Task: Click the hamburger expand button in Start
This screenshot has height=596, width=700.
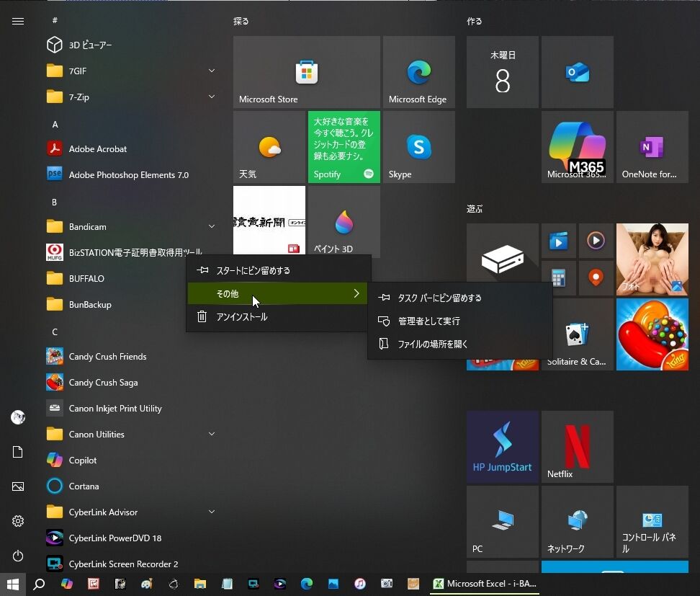Action: pos(18,21)
